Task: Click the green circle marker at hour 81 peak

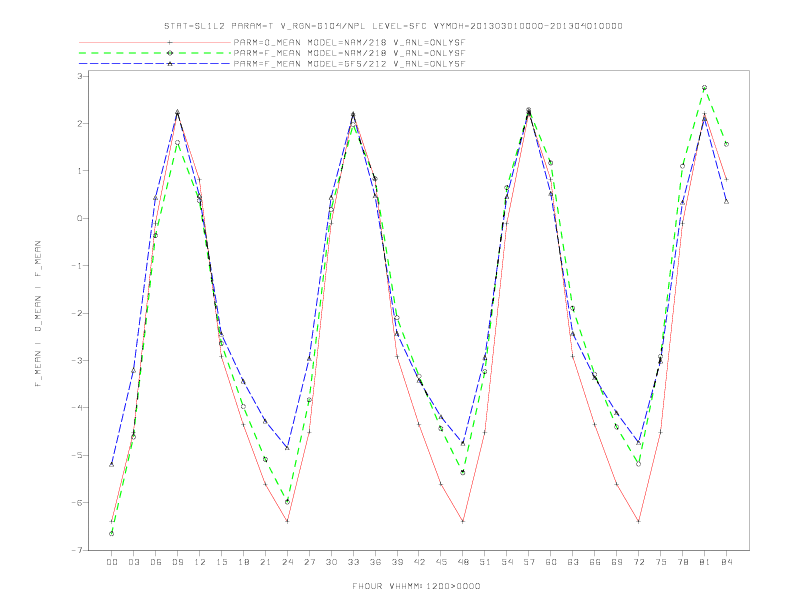Action: pyautogui.click(x=705, y=88)
